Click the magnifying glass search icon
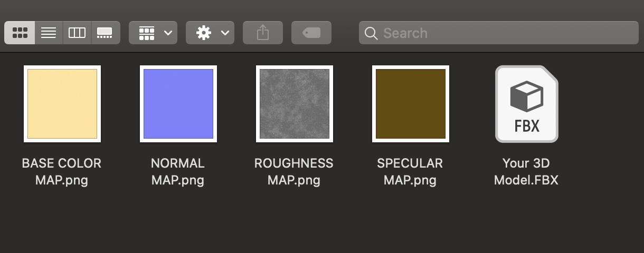Viewport: 644px width, 253px height. tap(371, 33)
